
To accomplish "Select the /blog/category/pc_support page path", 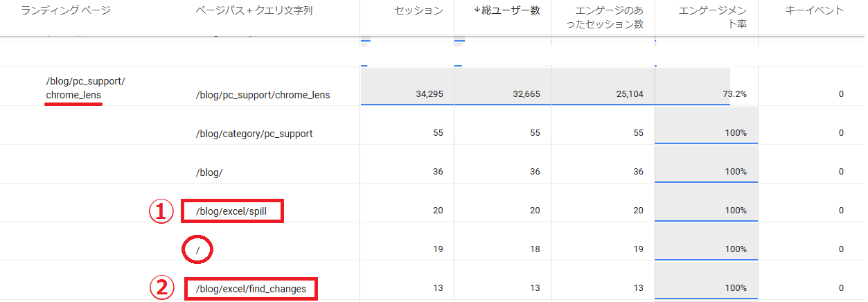I will [254, 133].
